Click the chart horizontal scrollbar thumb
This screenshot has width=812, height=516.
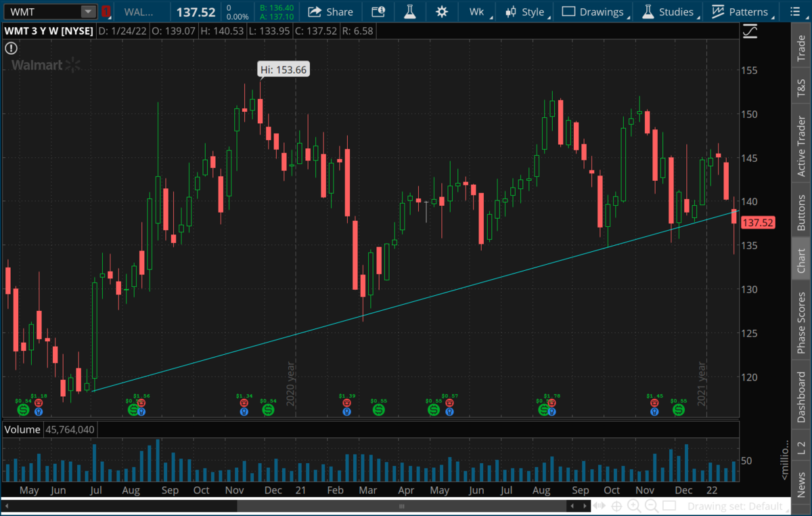[402, 506]
